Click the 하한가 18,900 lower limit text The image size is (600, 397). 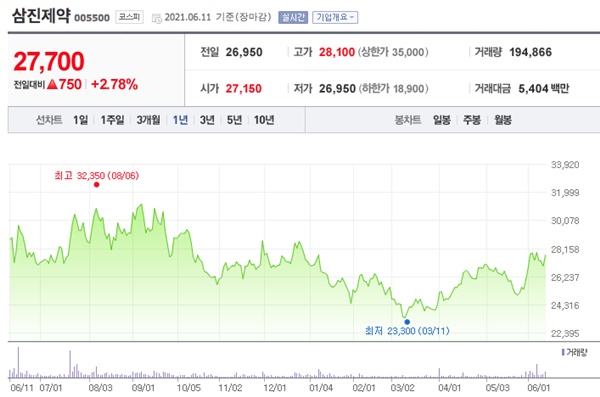[x=393, y=89]
